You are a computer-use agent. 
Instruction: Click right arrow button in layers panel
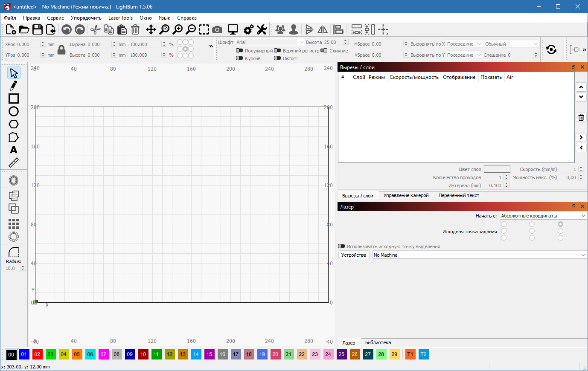click(581, 137)
